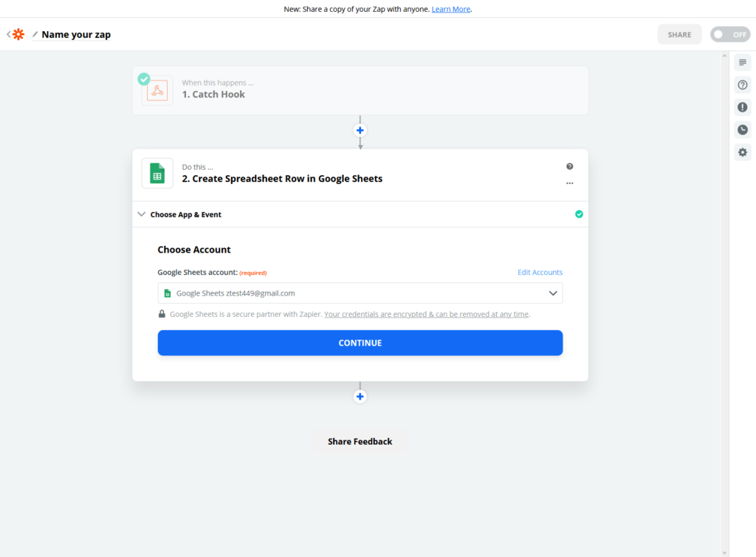Click the blue CONTINUE button
This screenshot has height=557, width=756.
tap(360, 343)
